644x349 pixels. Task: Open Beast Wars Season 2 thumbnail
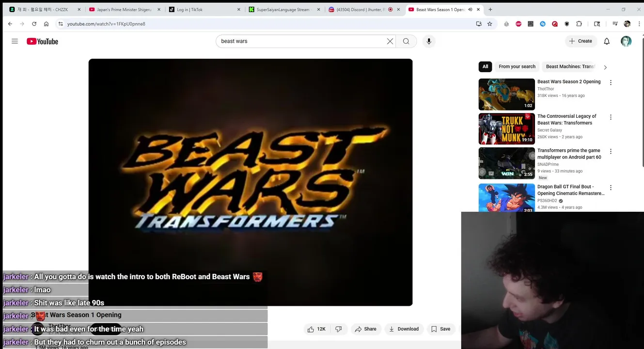coord(506,95)
